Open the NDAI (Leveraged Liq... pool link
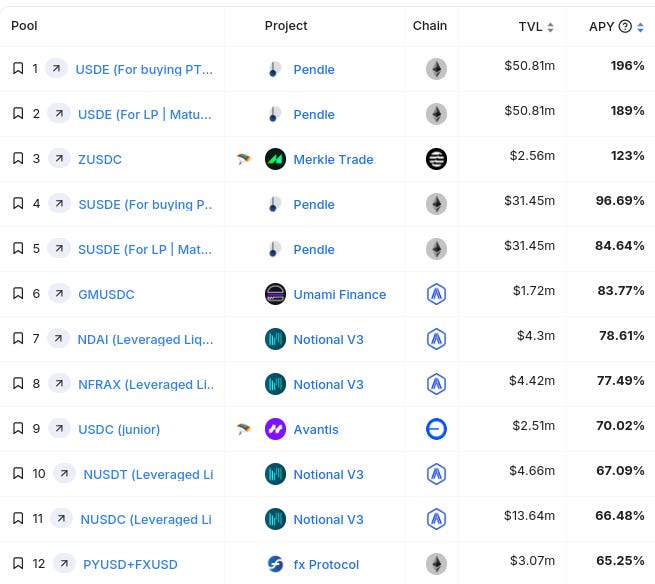The height and width of the screenshot is (584, 655). pos(145,340)
